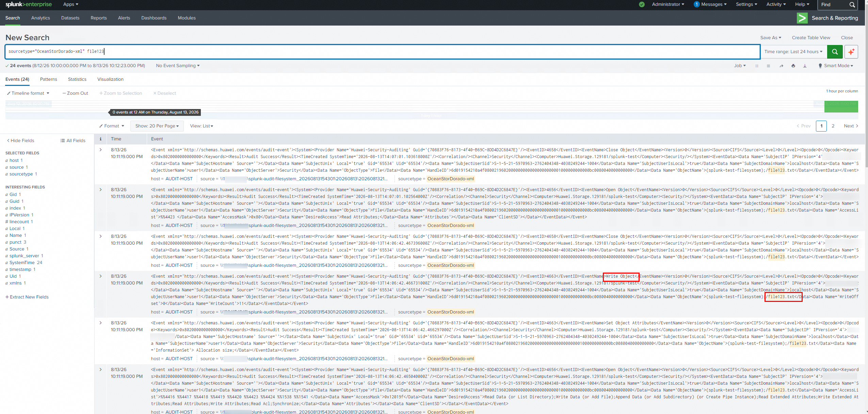Viewport: 868px width, 414px height.
Task: Click the green search magnifier button
Action: 835,52
